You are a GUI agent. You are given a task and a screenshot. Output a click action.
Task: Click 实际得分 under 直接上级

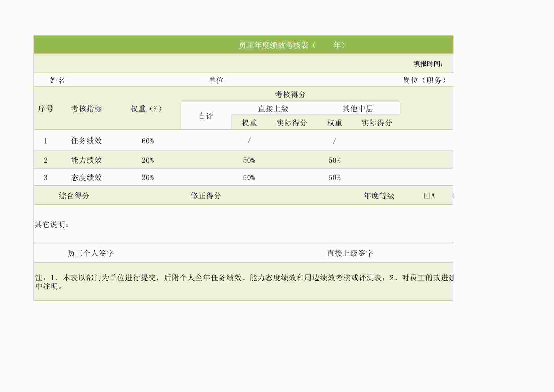(x=292, y=123)
